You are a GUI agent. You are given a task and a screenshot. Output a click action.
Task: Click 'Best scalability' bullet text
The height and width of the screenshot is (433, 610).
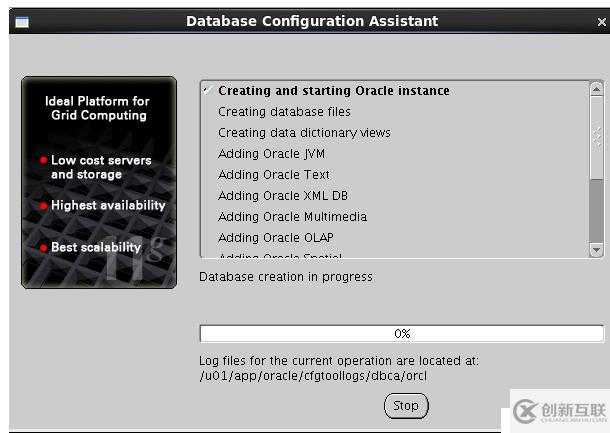click(x=96, y=247)
